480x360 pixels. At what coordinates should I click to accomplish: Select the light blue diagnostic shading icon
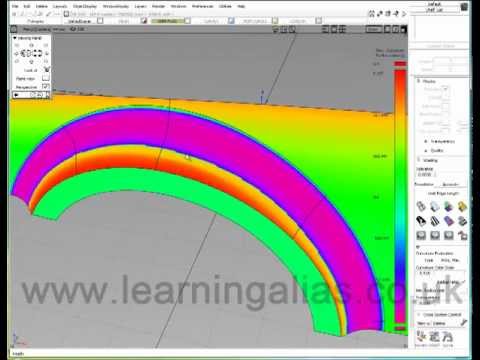pyautogui.click(x=435, y=206)
